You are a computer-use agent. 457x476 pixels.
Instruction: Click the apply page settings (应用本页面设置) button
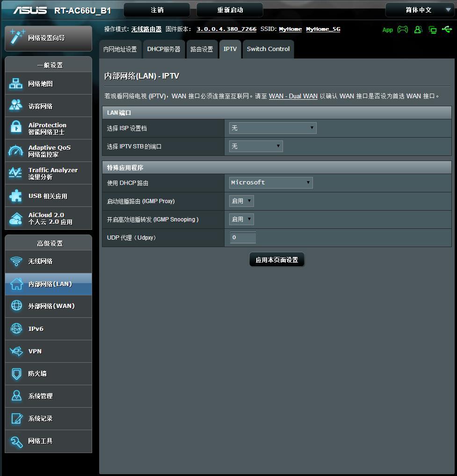pos(277,260)
